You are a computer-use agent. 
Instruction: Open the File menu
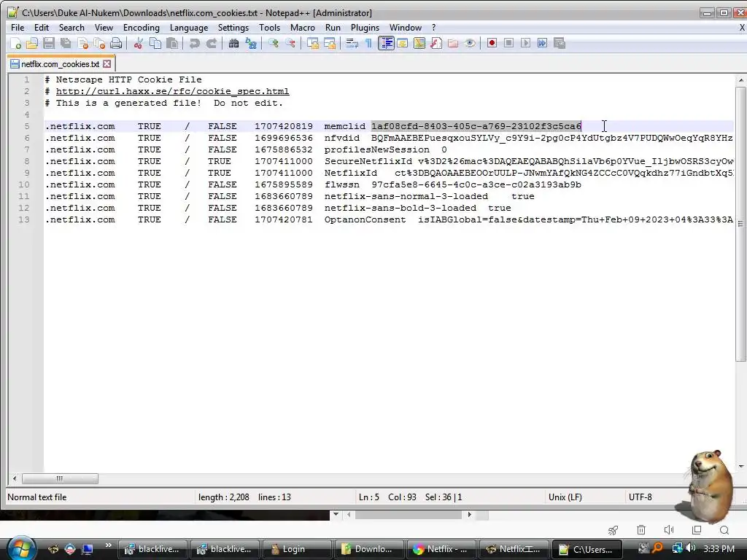tap(18, 28)
